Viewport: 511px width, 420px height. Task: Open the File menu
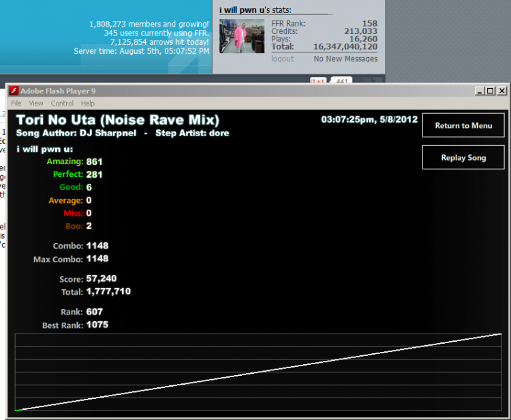(x=16, y=103)
